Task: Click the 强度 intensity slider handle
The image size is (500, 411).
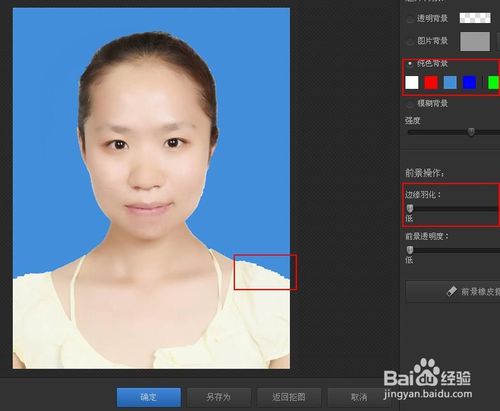Action: click(x=471, y=132)
